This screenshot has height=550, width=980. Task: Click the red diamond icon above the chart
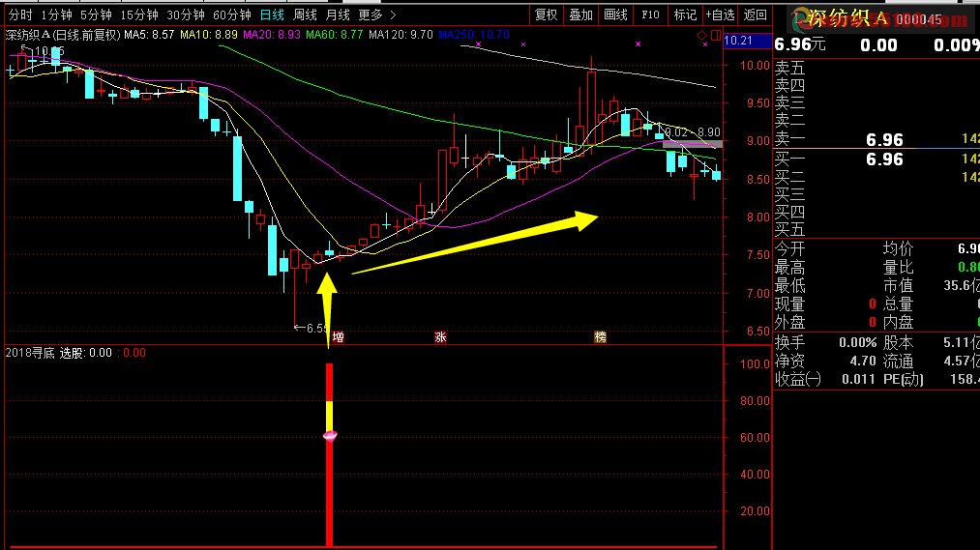point(702,35)
